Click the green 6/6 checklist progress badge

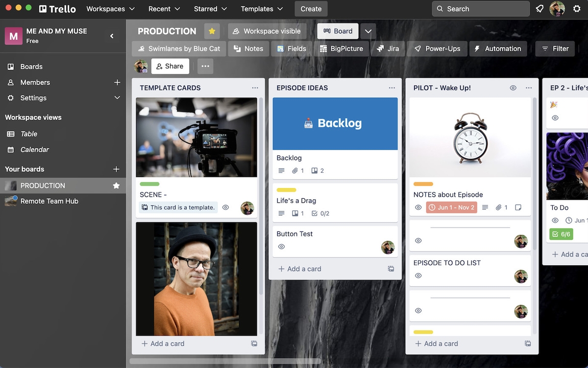(561, 234)
